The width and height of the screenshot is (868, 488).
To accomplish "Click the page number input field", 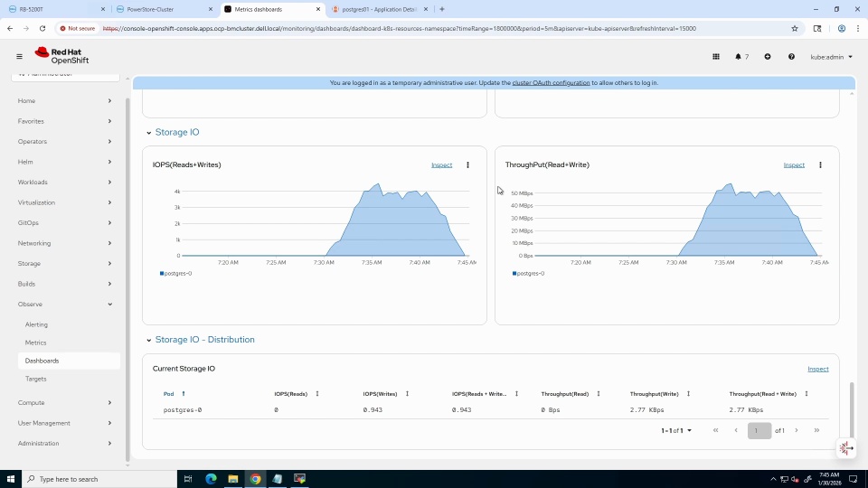I will [759, 430].
